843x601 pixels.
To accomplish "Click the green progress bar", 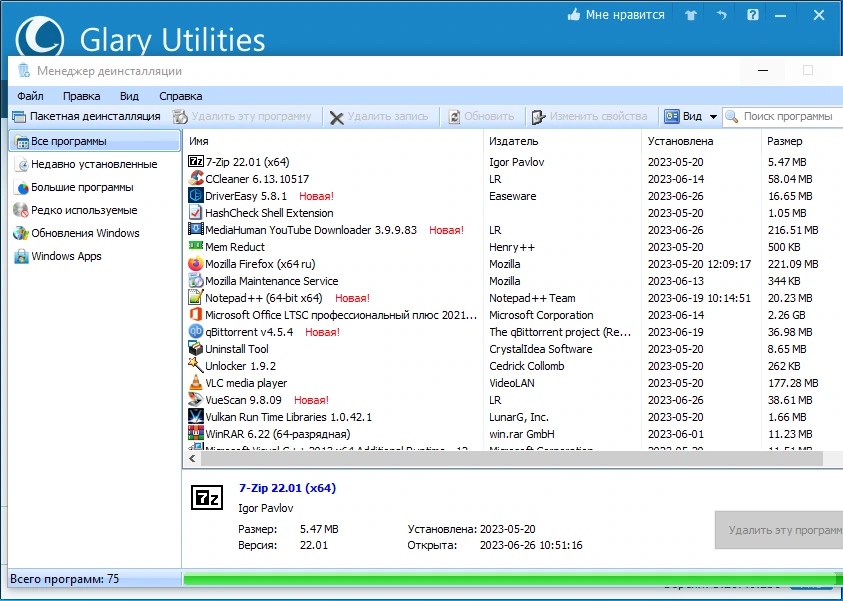I will pos(512,579).
